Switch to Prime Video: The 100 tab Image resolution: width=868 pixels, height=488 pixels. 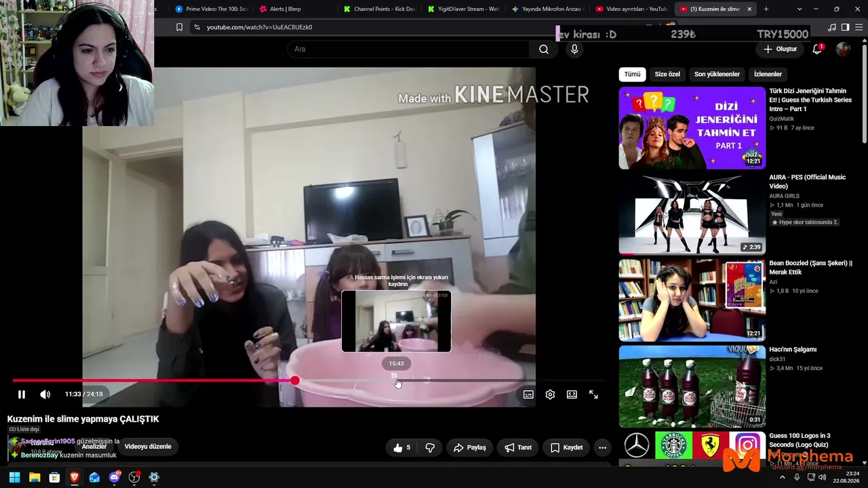coord(210,9)
